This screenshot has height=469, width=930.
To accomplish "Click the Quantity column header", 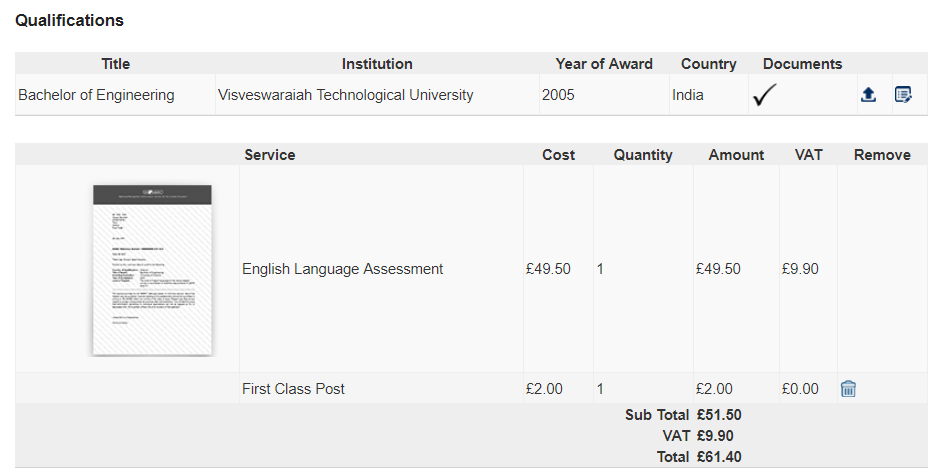I will coord(643,155).
